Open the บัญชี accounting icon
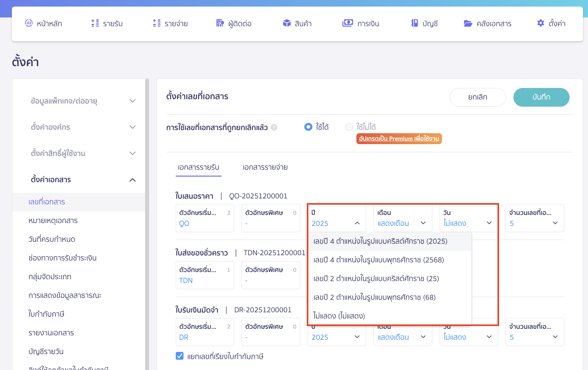 pyautogui.click(x=414, y=23)
